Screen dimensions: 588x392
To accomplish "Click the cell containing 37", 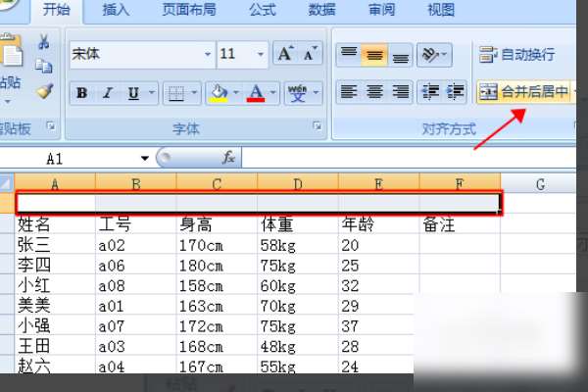I will point(377,325).
